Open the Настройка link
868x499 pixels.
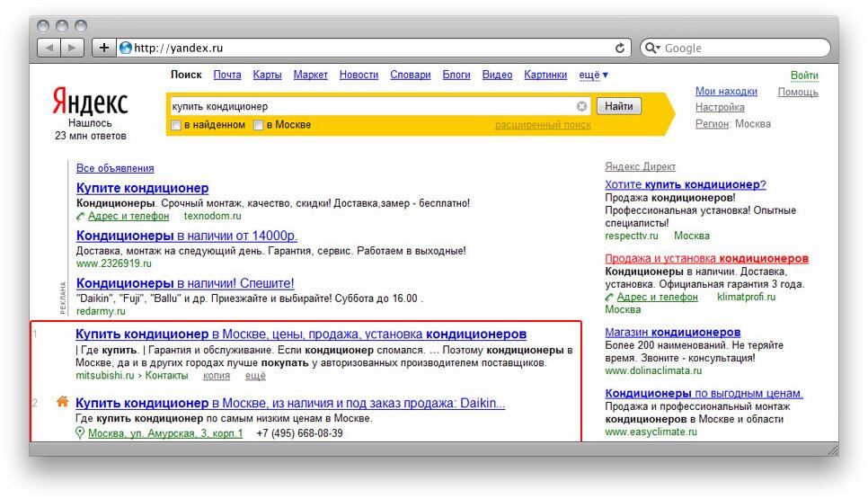(720, 108)
